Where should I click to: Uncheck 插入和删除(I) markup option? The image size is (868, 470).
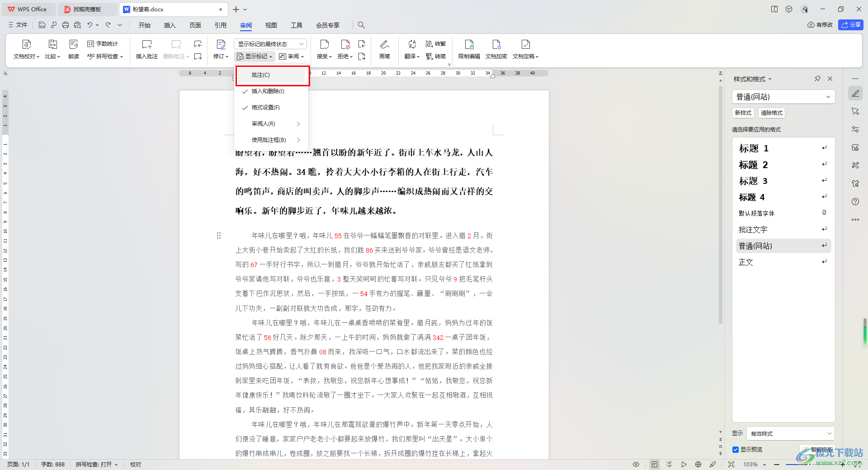click(x=271, y=91)
